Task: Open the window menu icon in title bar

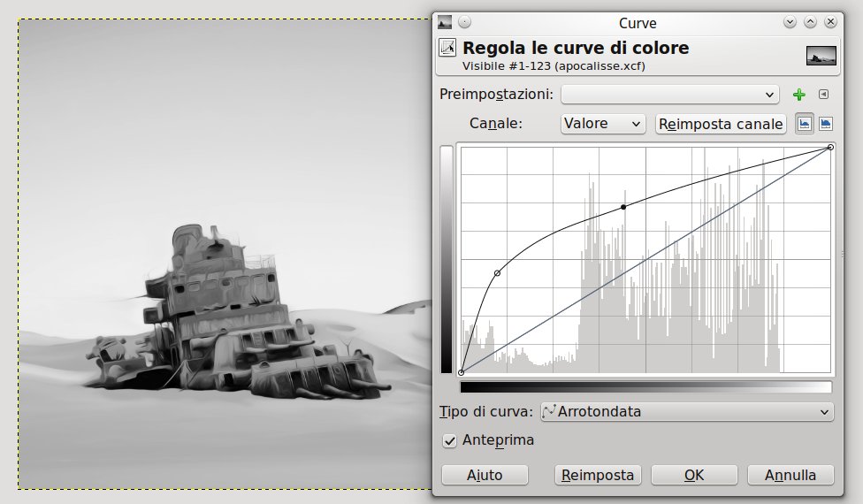Action: (444, 23)
